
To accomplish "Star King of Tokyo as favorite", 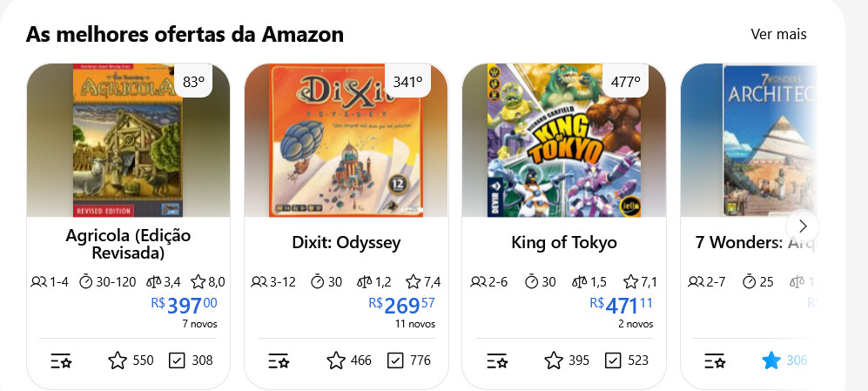I will (554, 361).
